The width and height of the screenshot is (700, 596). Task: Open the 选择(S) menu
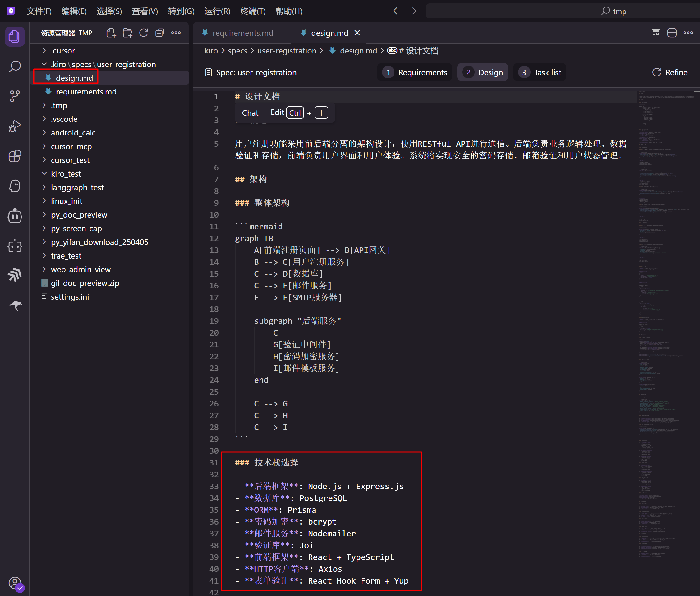pyautogui.click(x=109, y=11)
